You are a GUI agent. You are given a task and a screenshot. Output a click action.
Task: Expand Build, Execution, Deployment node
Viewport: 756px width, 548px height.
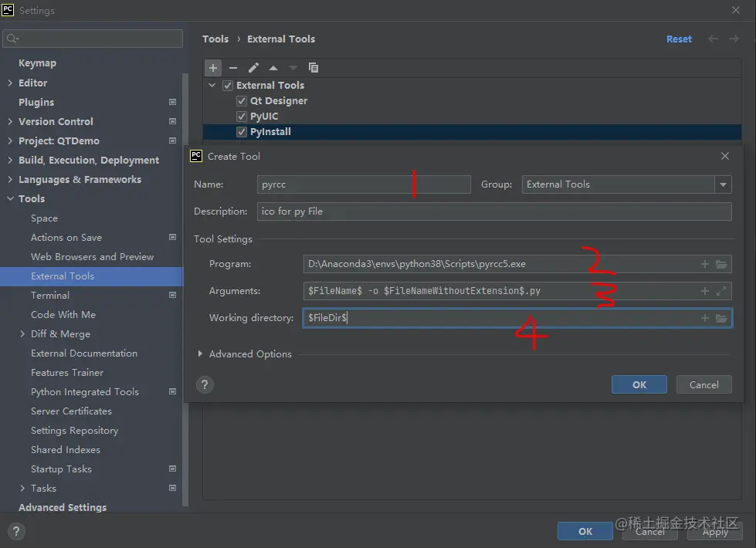point(10,160)
